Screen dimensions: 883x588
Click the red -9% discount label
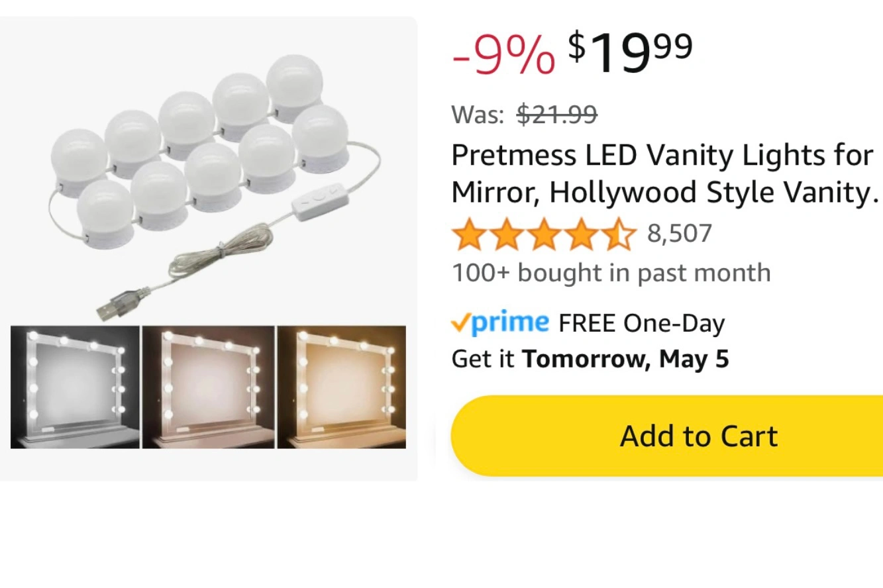pos(503,55)
